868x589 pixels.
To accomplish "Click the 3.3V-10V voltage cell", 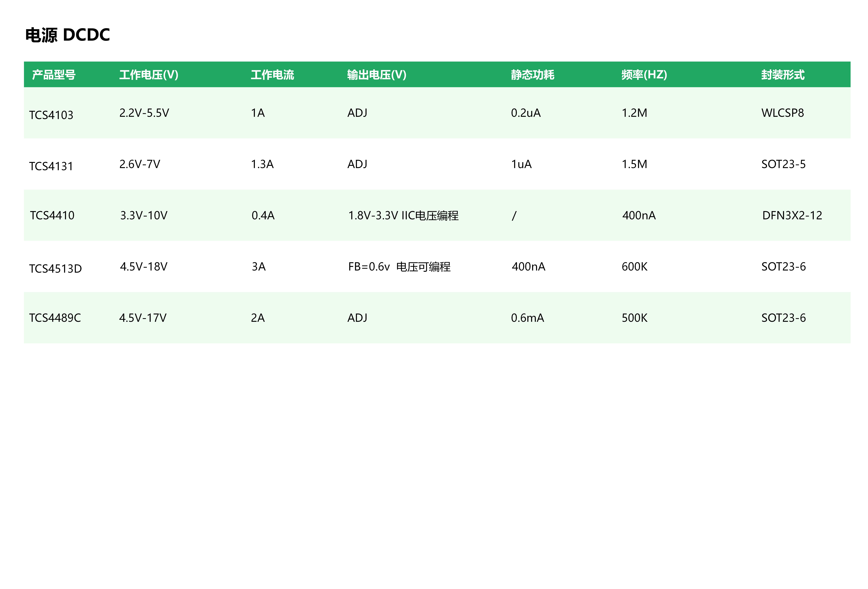I will (x=144, y=215).
